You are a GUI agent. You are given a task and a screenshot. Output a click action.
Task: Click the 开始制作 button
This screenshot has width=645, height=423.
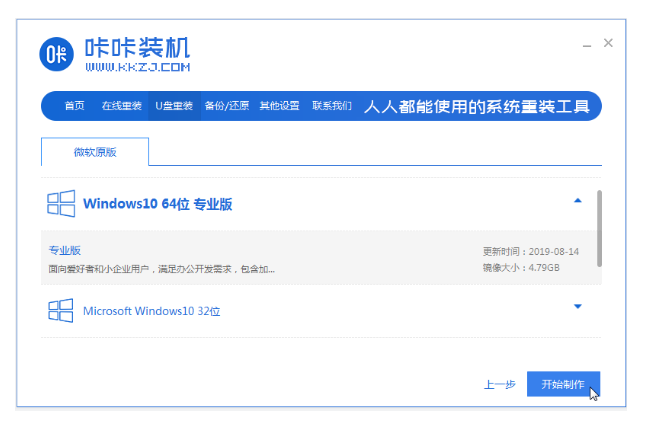(x=563, y=384)
